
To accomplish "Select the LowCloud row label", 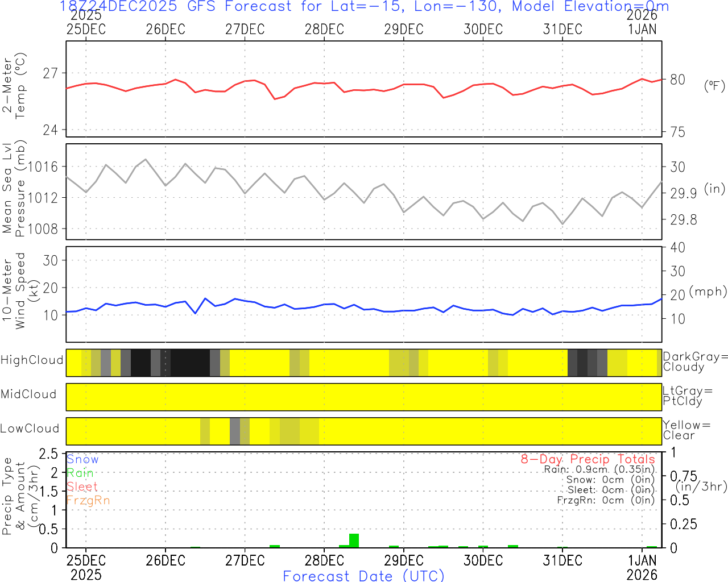I will 30,429.
